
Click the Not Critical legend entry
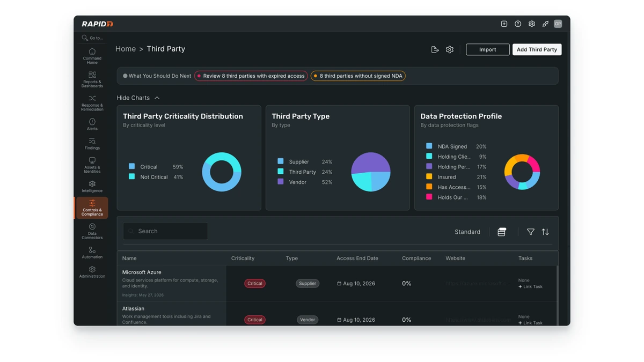click(154, 177)
